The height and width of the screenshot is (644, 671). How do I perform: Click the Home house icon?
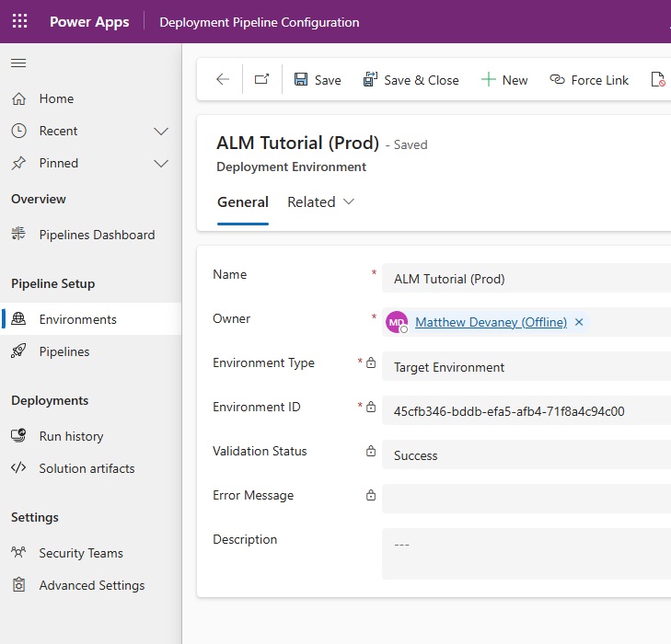[18, 98]
